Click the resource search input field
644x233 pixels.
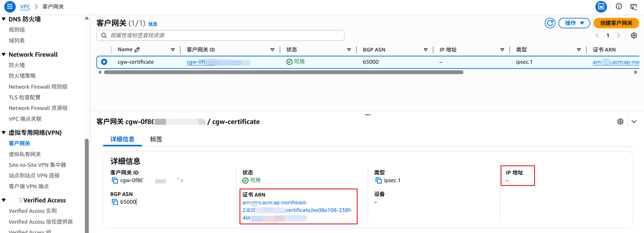point(220,35)
